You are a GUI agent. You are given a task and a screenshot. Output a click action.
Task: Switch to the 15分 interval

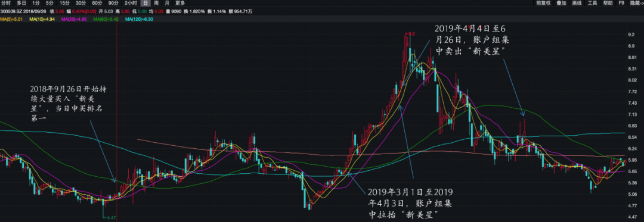coord(64,3)
